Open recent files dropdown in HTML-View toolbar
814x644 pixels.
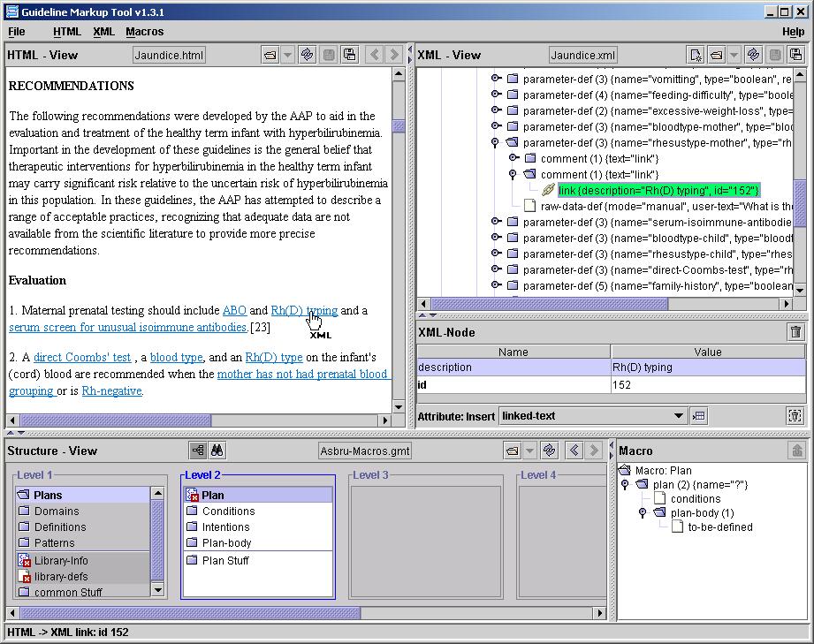tap(287, 55)
